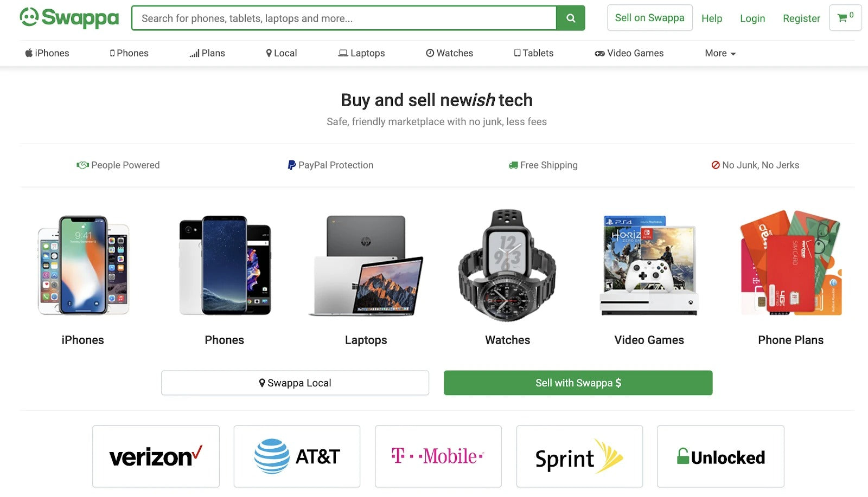This screenshot has width=868, height=497.
Task: Open the Login link
Action: [752, 18]
